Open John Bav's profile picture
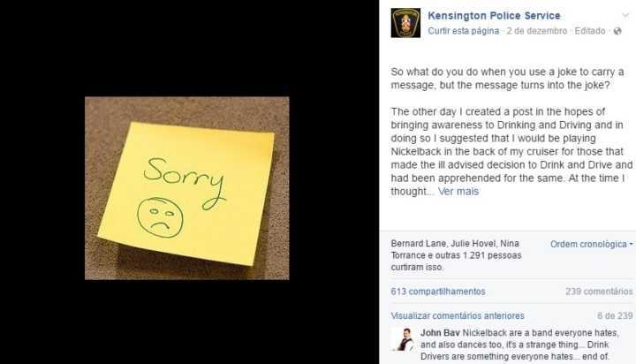Screen dimensions: 636x364 [403, 339]
